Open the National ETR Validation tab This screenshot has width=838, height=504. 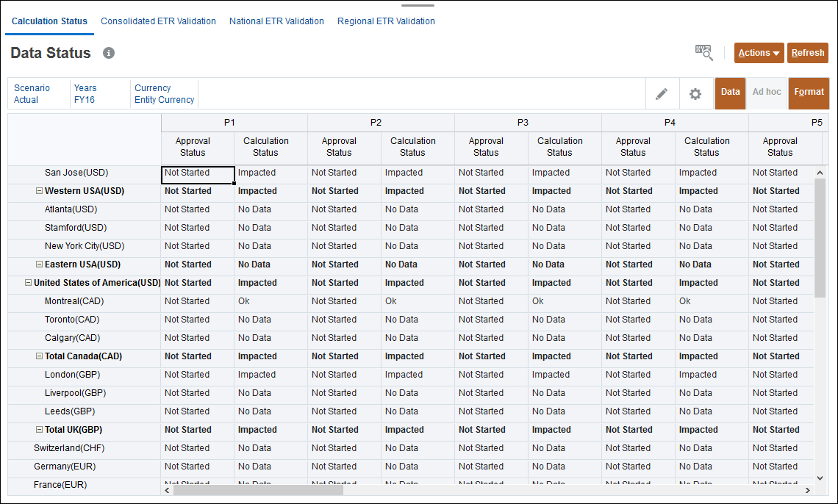coord(276,21)
